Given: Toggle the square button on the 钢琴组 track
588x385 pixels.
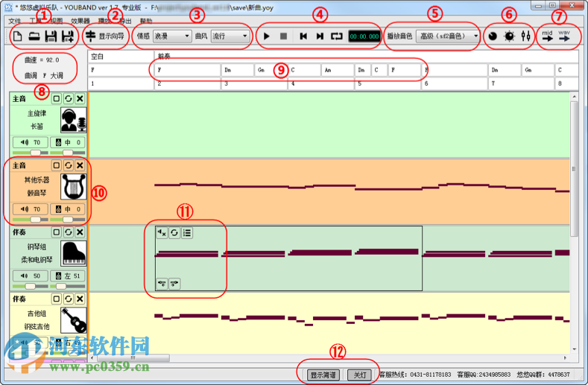Looking at the screenshot, I should point(56,232).
